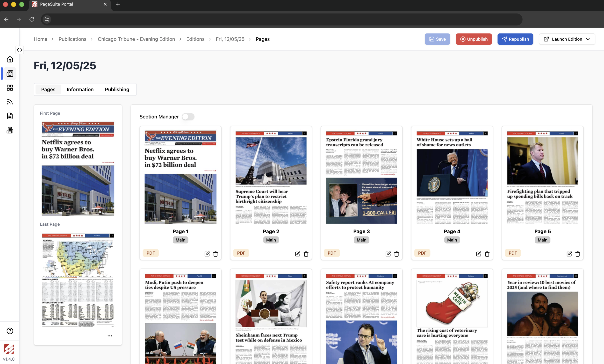Click the Unpublish button
The width and height of the screenshot is (604, 364).
473,39
